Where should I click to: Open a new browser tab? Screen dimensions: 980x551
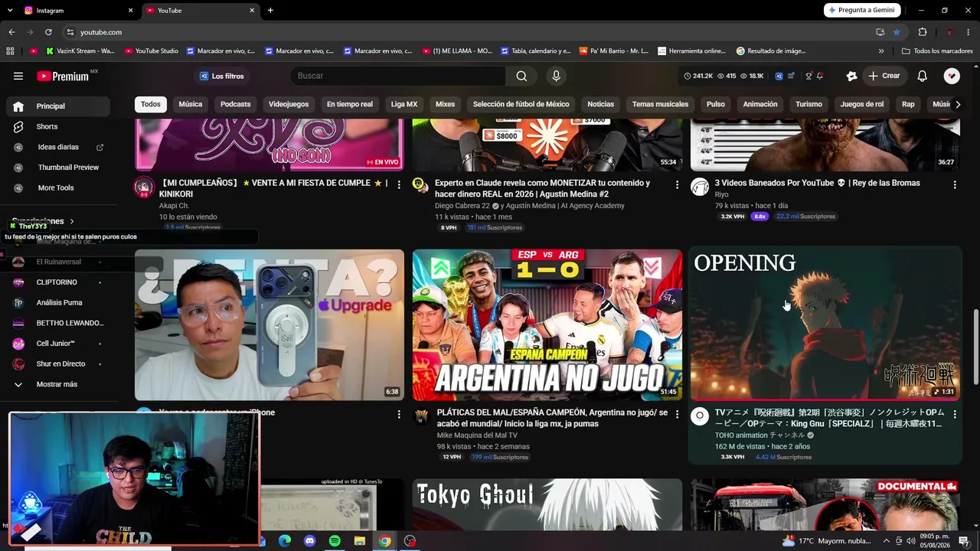[x=270, y=11]
